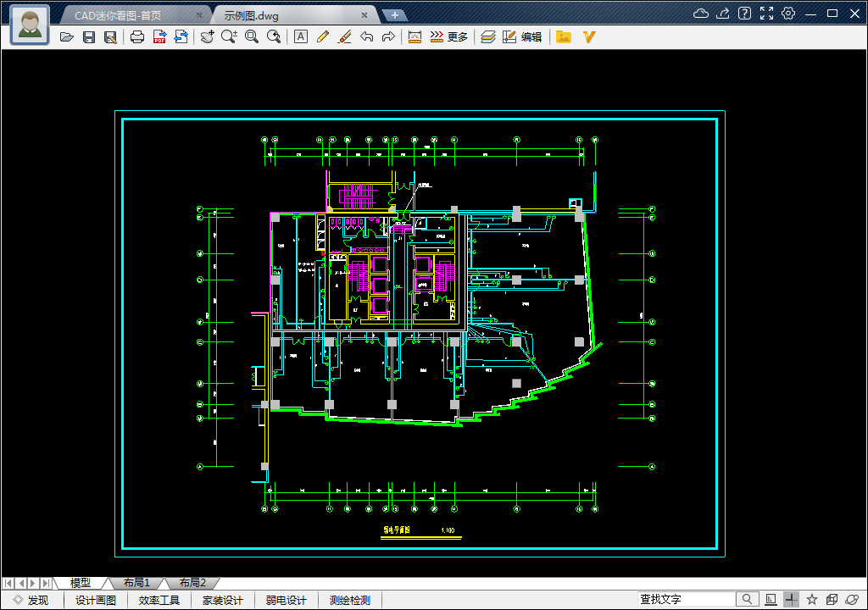Image resolution: width=868 pixels, height=610 pixels.
Task: Open the Layers manager icon
Action: [x=487, y=36]
